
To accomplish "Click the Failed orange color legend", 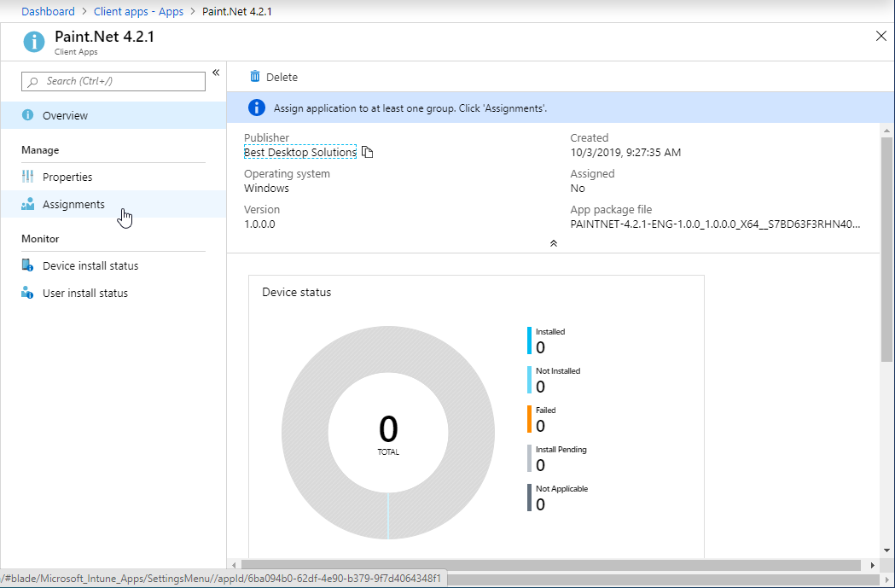I will 530,419.
